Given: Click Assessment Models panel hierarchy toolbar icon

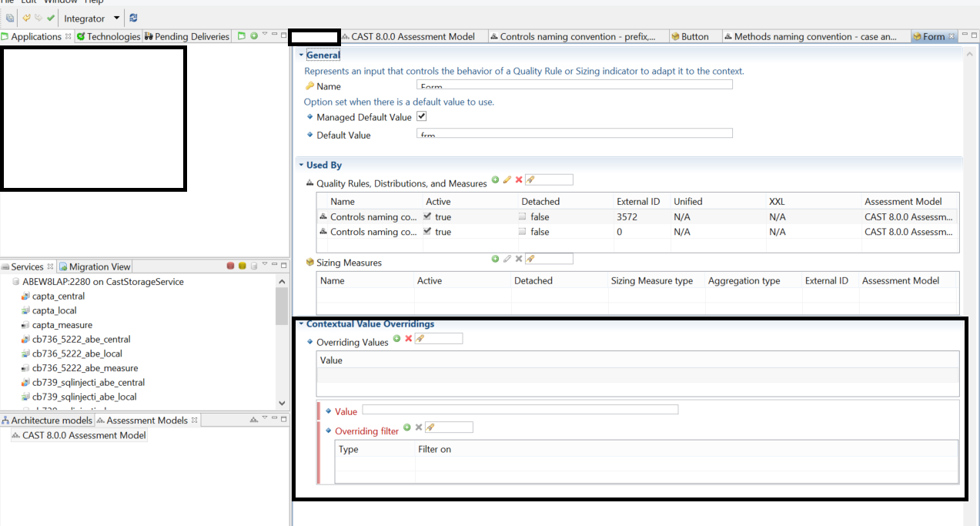Looking at the screenshot, I should click(253, 420).
